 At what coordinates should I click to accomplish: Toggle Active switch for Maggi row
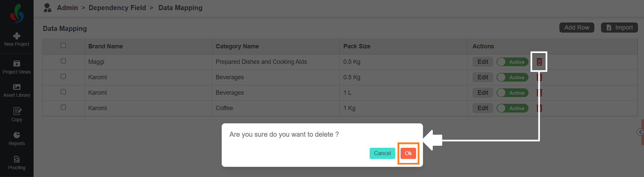512,62
